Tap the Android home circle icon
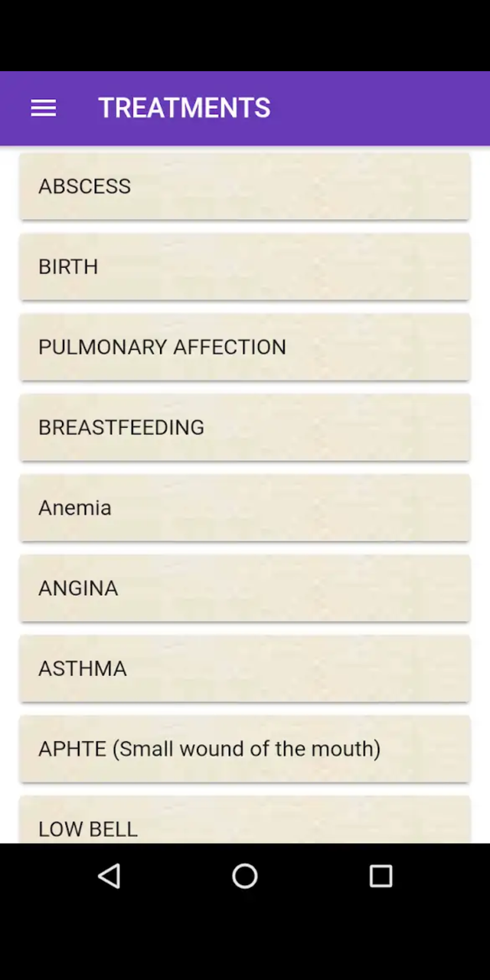The width and height of the screenshot is (490, 980). tap(245, 876)
